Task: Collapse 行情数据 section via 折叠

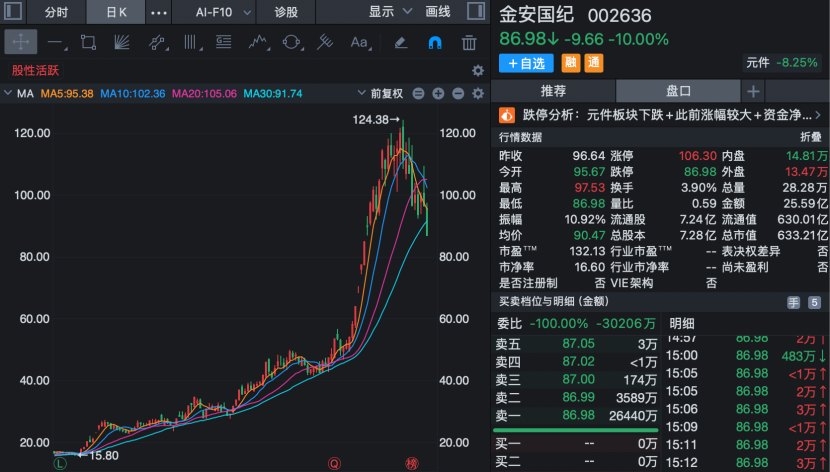Action: point(810,137)
